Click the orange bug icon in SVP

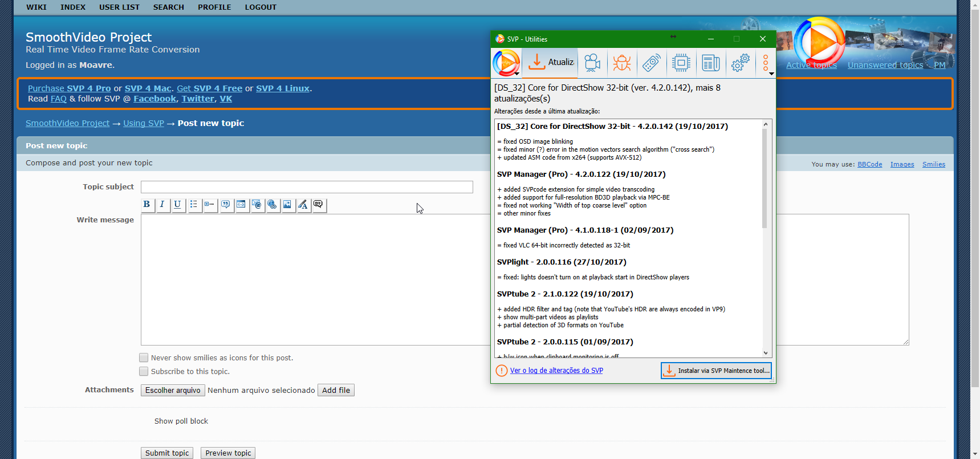[622, 63]
